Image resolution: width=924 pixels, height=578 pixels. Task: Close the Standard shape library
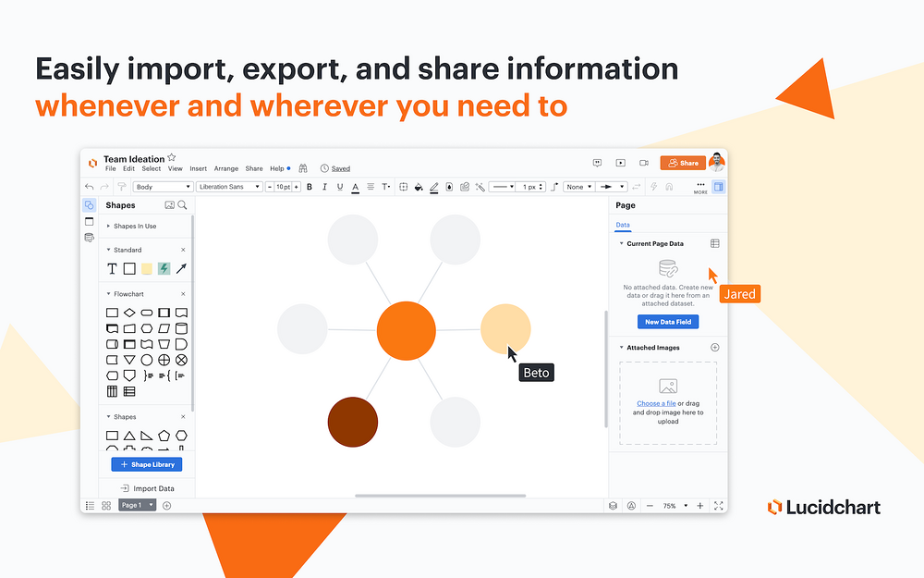[x=183, y=250]
